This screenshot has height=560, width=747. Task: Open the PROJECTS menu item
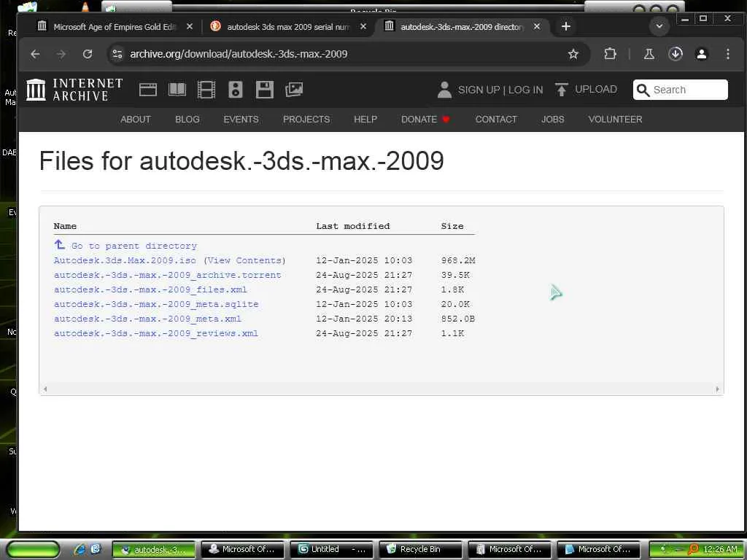tap(306, 120)
